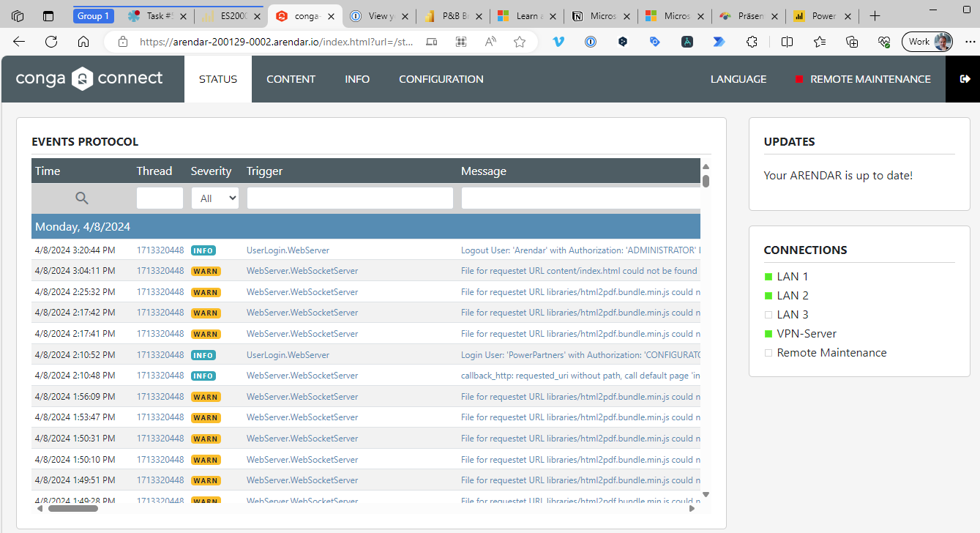This screenshot has height=533, width=980.
Task: Open Vimeo extension icon
Action: [x=558, y=42]
